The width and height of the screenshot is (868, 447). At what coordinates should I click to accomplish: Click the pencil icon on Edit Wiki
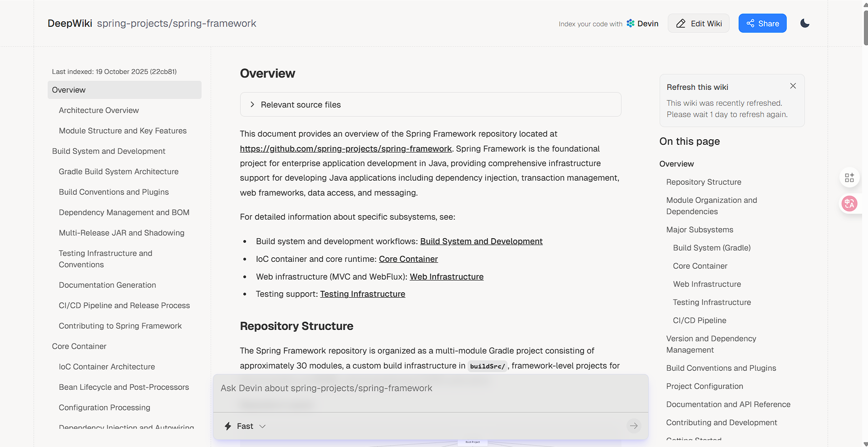(681, 24)
